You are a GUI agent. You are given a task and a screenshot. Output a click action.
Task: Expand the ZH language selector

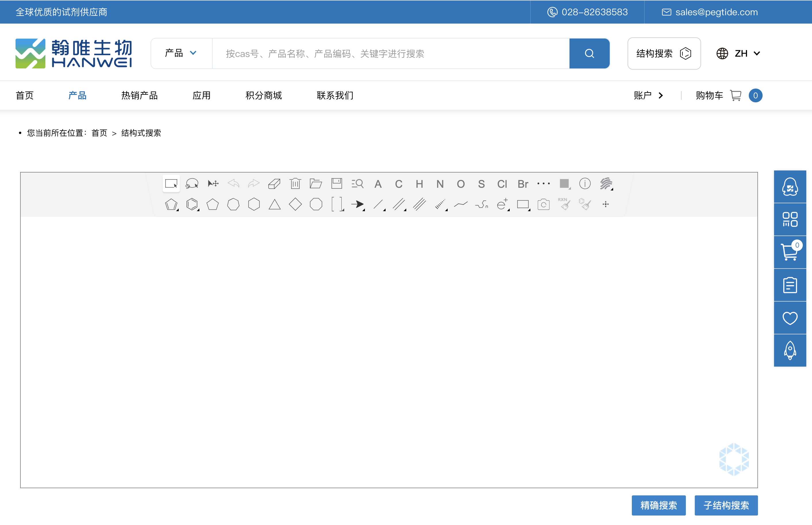738,53
